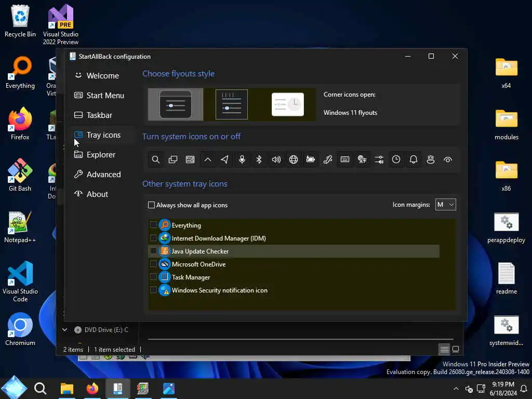This screenshot has width=532, height=399.
Task: Click the Start button on taskbar
Action: (x=14, y=389)
